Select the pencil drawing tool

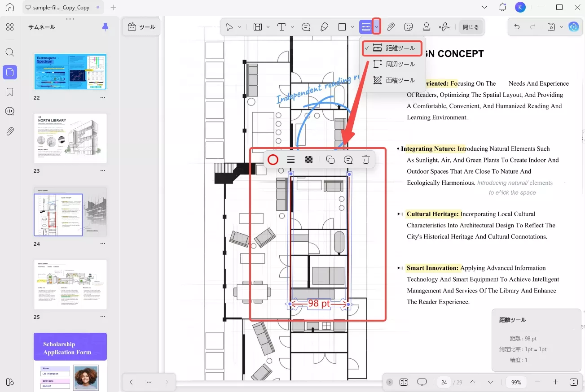(324, 27)
